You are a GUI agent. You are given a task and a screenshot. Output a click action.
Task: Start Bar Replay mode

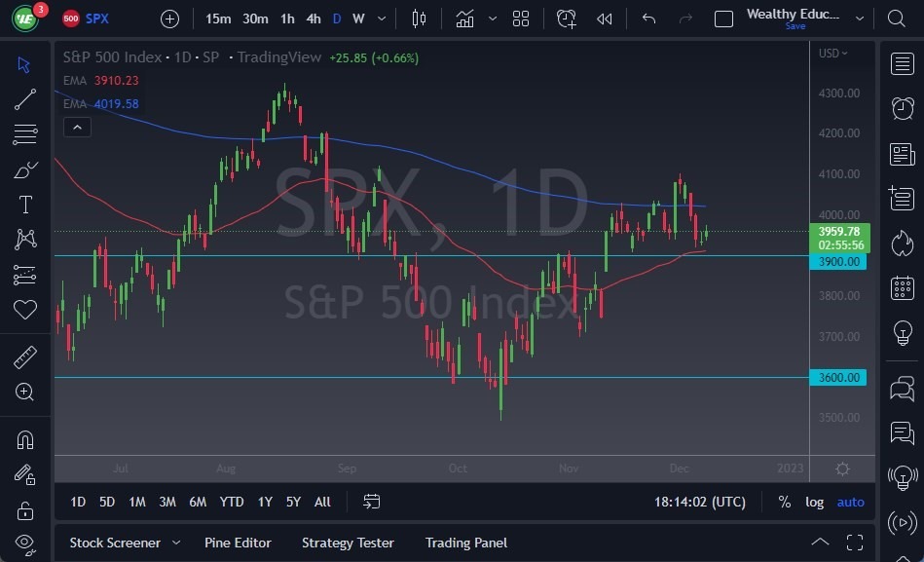click(604, 18)
